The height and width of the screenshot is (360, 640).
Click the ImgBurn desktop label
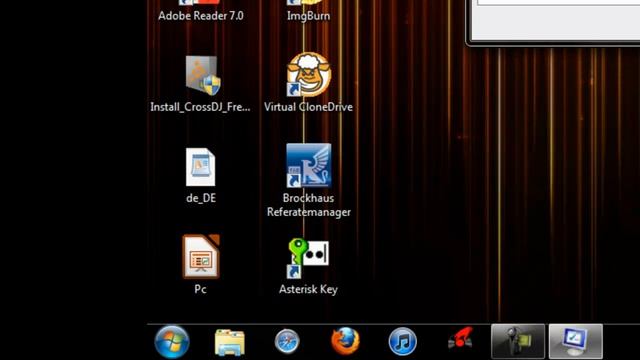click(x=309, y=16)
